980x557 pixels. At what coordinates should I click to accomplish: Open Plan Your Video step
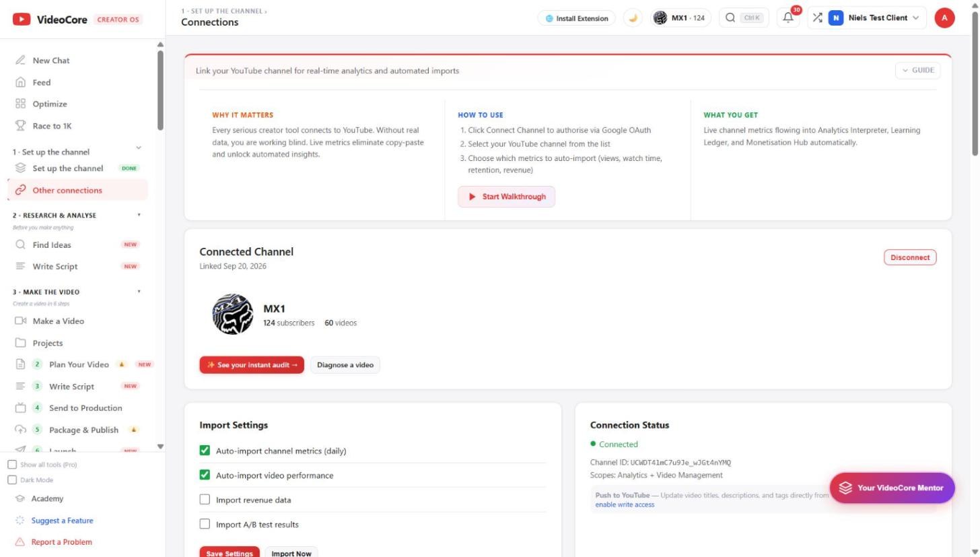pyautogui.click(x=79, y=364)
